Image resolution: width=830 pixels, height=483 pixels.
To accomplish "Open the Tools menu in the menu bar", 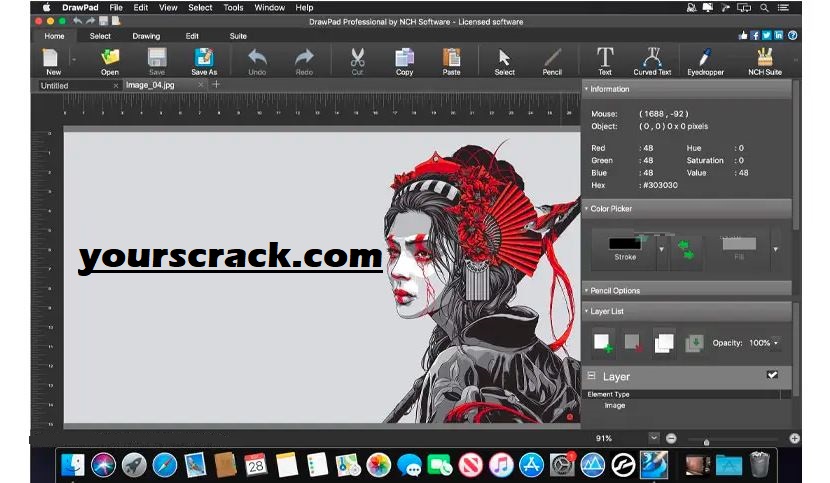I will [233, 7].
